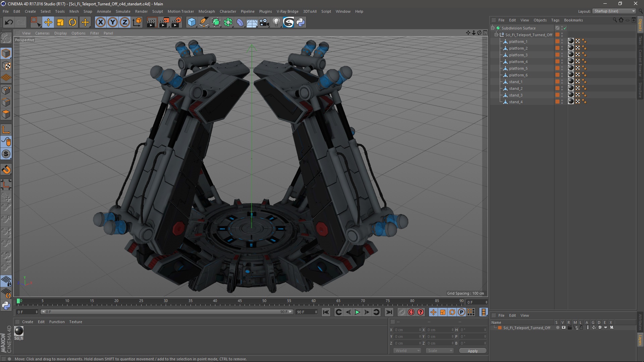Select platform_4 object in Object Manager
This screenshot has height=362, width=644.
point(518,62)
